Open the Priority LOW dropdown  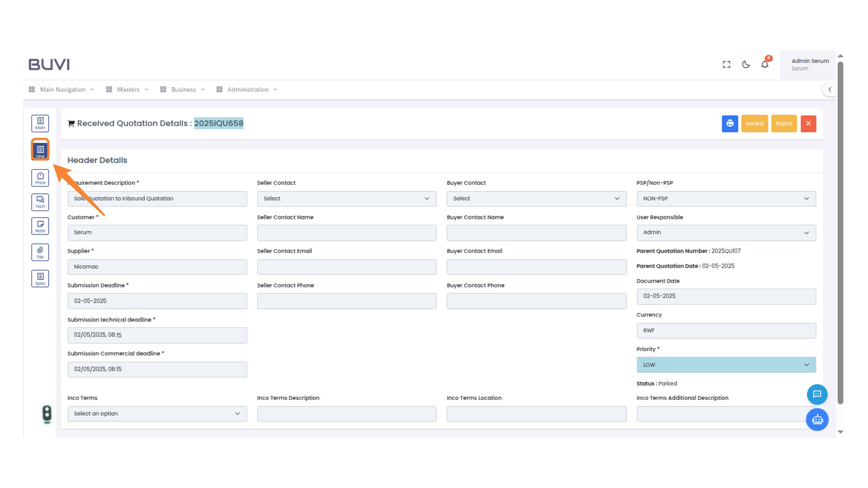click(x=726, y=365)
